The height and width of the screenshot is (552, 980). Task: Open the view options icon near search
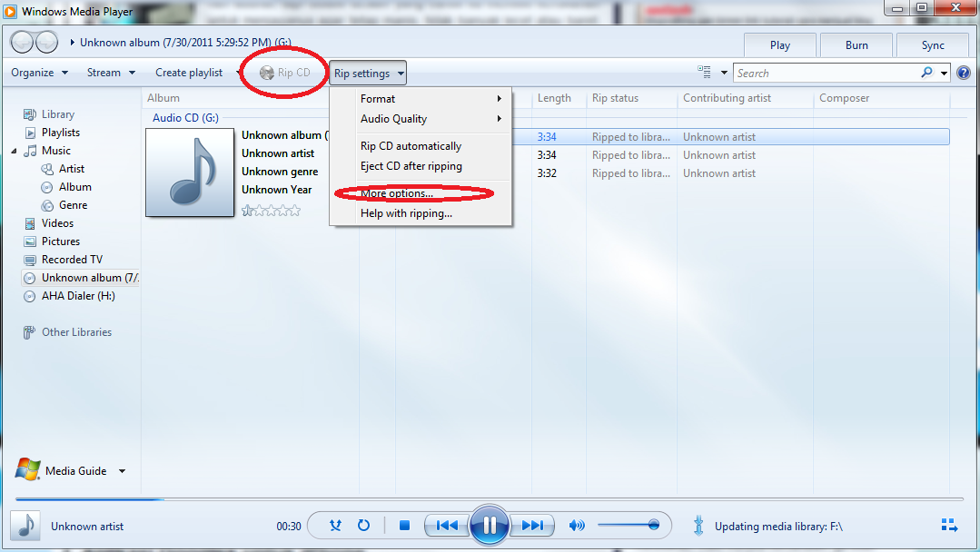pyautogui.click(x=704, y=73)
